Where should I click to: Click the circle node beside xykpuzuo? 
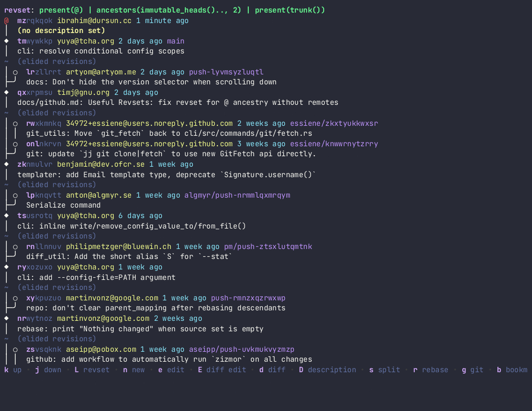15,298
